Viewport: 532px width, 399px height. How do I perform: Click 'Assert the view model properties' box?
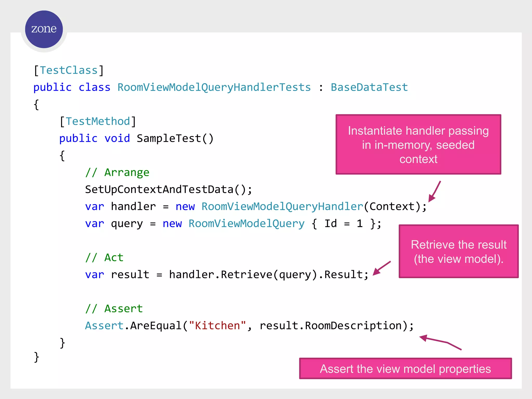405,369
